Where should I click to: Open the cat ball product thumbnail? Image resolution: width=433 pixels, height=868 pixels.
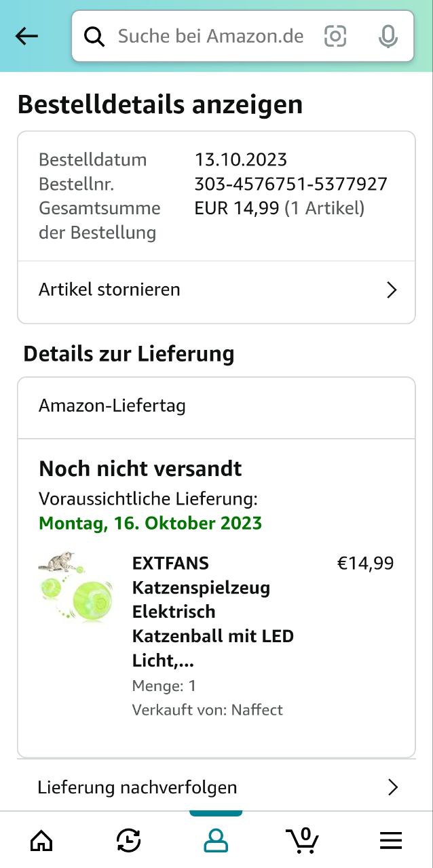[x=76, y=587]
